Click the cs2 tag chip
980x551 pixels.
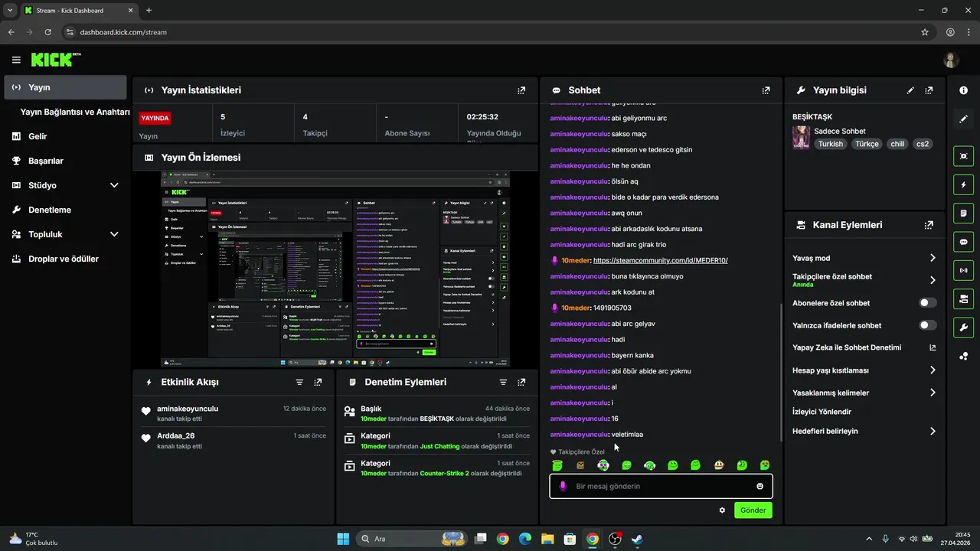coord(923,144)
